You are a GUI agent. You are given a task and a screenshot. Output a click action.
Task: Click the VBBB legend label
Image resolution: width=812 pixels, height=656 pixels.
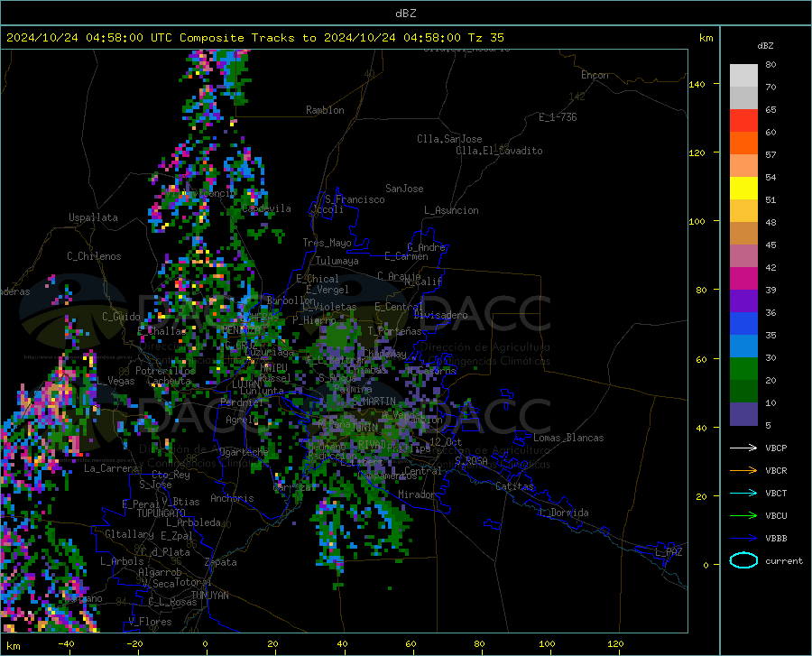pos(776,539)
